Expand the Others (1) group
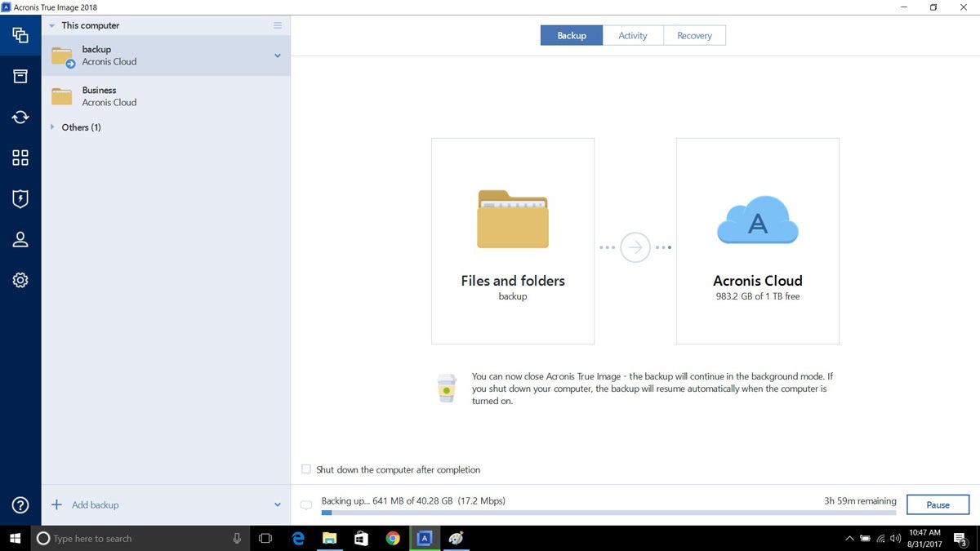Viewport: 980px width, 551px height. point(52,127)
